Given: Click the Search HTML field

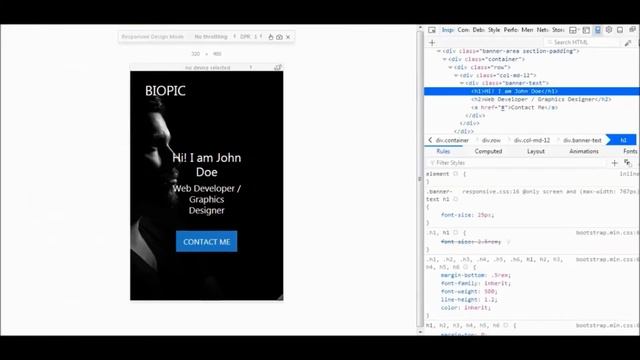Looking at the screenshot, I should coord(582,42).
